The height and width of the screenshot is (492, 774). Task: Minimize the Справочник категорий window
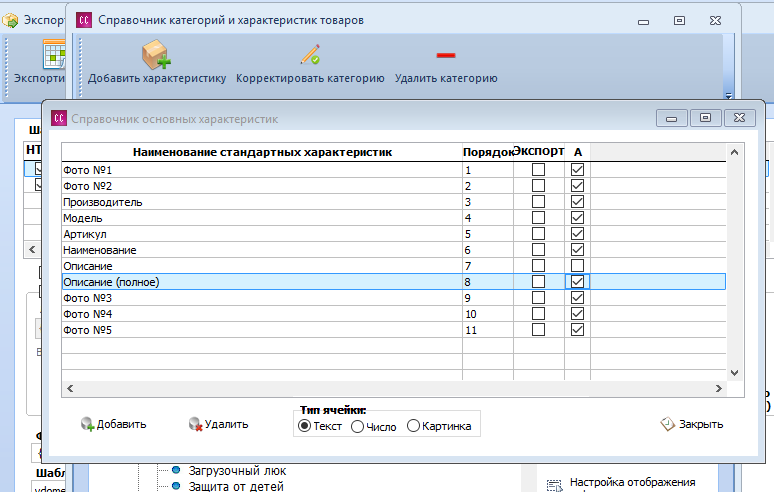click(643, 21)
